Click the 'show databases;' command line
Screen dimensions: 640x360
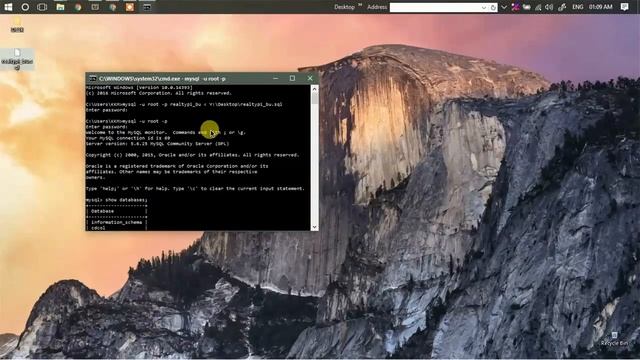click(117, 200)
